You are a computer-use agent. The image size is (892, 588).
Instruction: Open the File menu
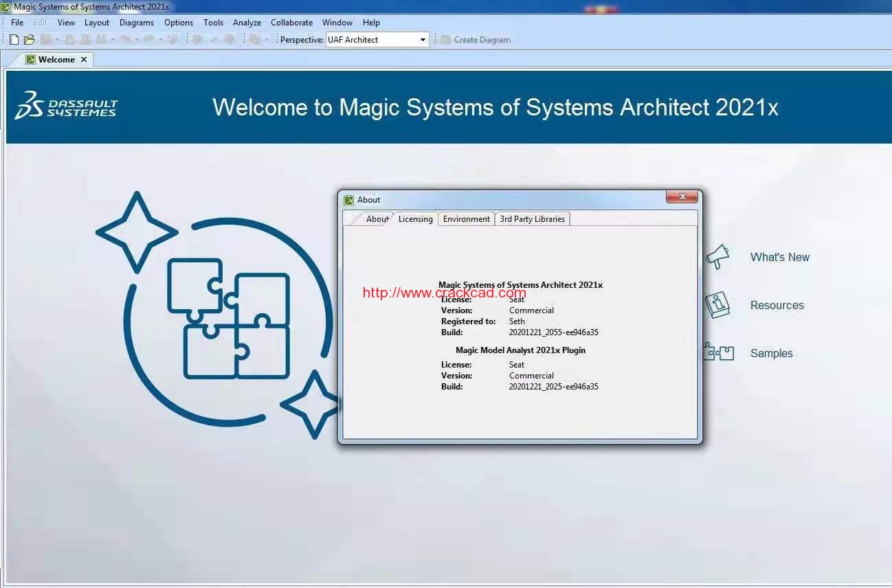[x=17, y=23]
